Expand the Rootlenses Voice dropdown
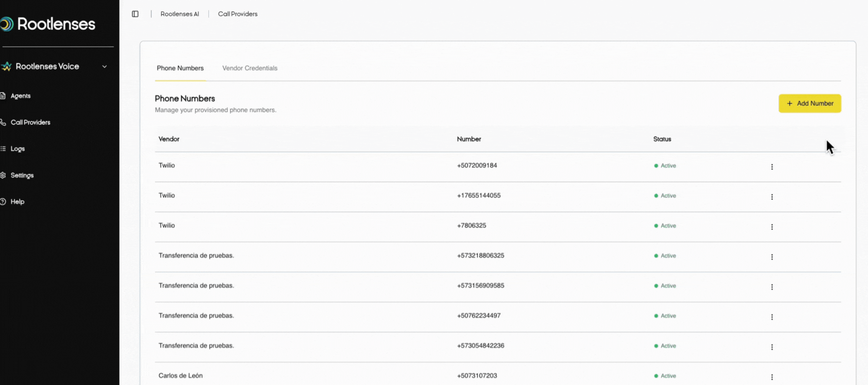868x385 pixels. (x=104, y=66)
